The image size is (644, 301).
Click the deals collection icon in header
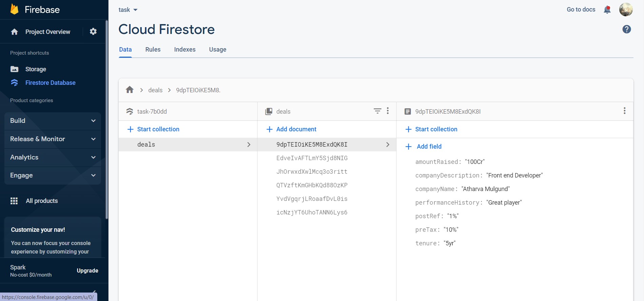(269, 111)
